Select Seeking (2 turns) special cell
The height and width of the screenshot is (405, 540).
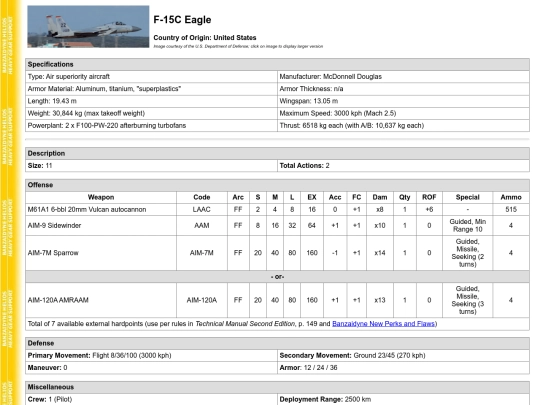[467, 253]
